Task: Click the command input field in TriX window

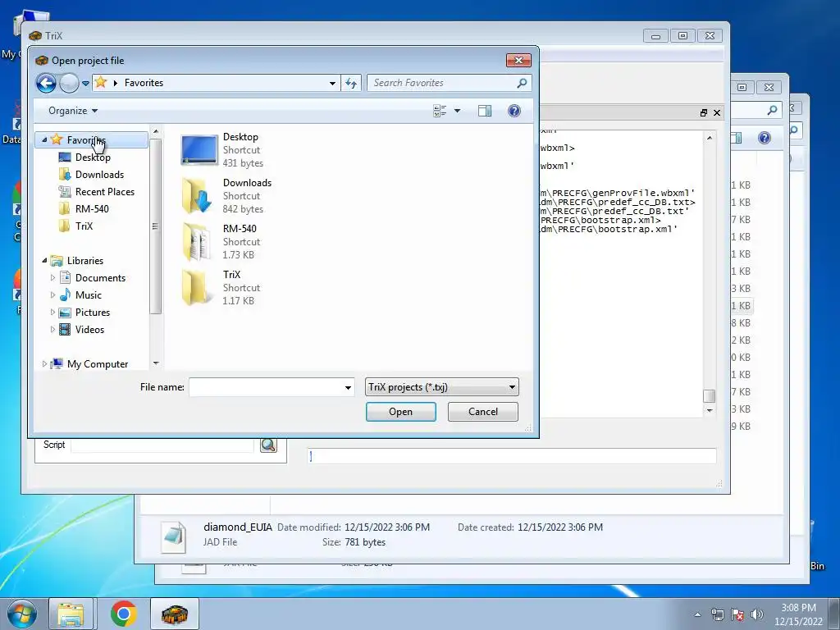Action: point(512,456)
